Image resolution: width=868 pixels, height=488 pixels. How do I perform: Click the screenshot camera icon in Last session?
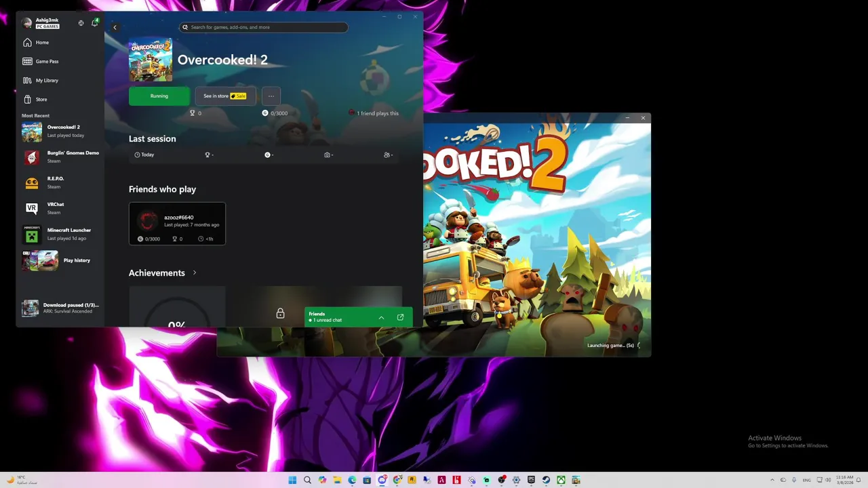point(328,155)
